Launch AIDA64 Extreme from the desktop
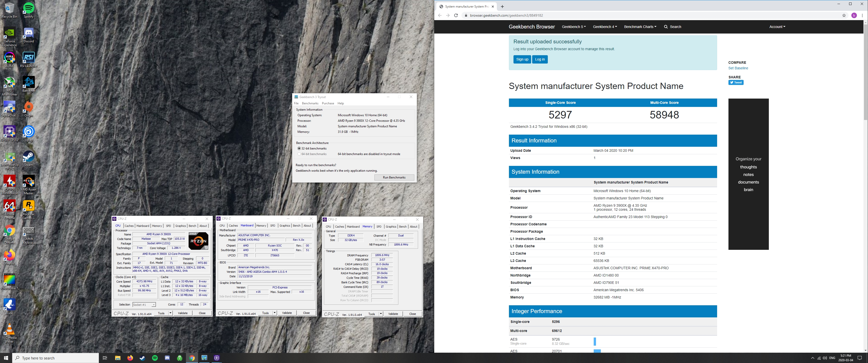This screenshot has width=868, height=363. pyautogui.click(x=9, y=210)
